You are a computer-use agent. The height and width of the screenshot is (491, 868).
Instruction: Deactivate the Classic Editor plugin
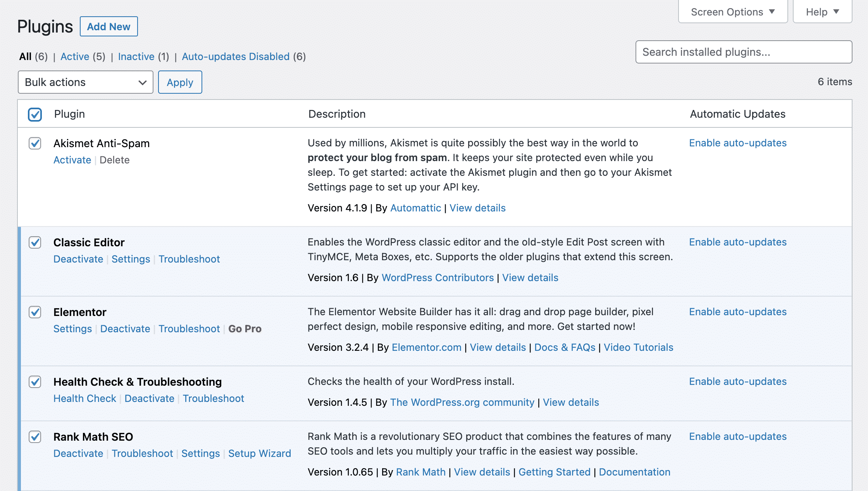coord(78,259)
